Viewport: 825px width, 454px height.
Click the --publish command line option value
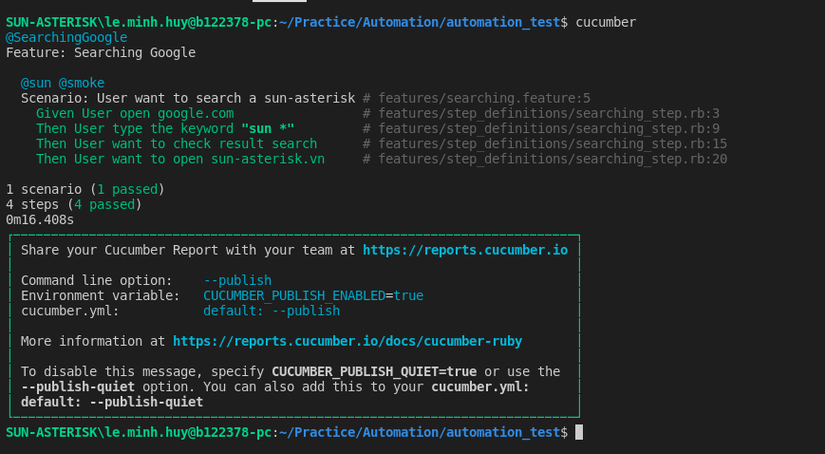[x=237, y=280]
